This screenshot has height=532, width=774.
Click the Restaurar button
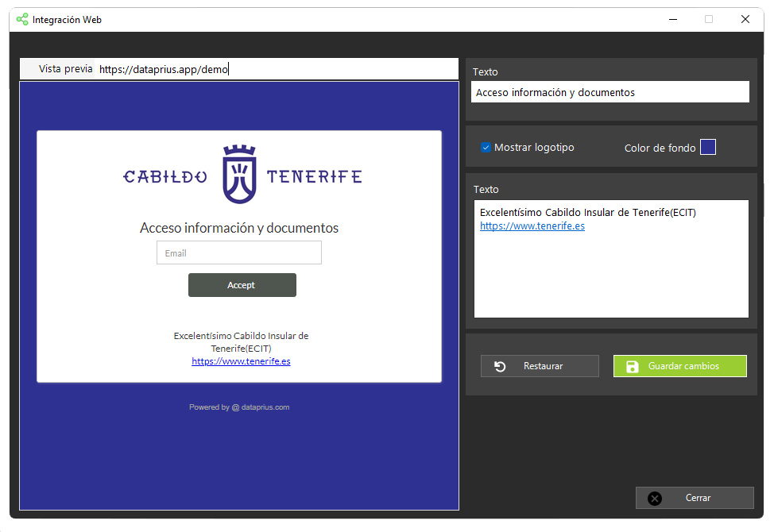540,366
